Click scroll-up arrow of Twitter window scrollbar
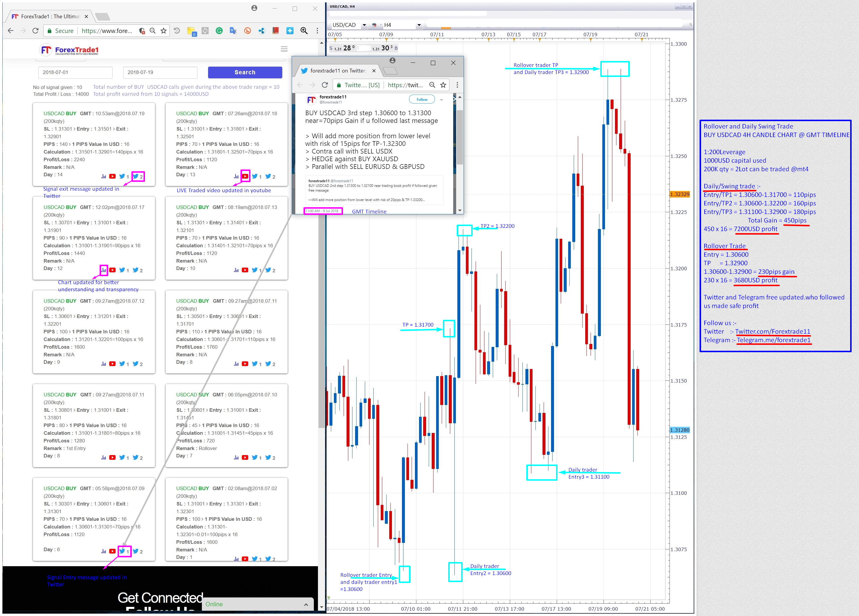859x616 pixels. pos(460,97)
